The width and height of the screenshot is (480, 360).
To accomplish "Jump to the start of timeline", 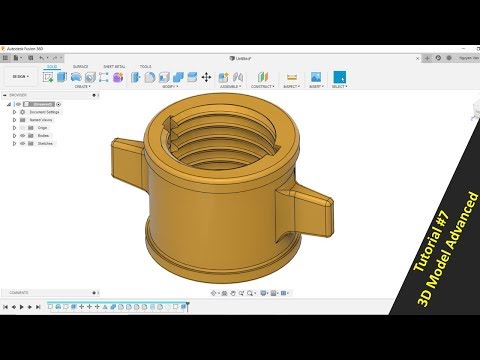I will pos(5,307).
